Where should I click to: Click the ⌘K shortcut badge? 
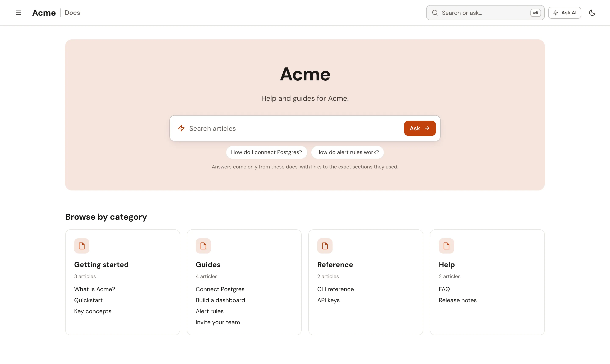535,13
